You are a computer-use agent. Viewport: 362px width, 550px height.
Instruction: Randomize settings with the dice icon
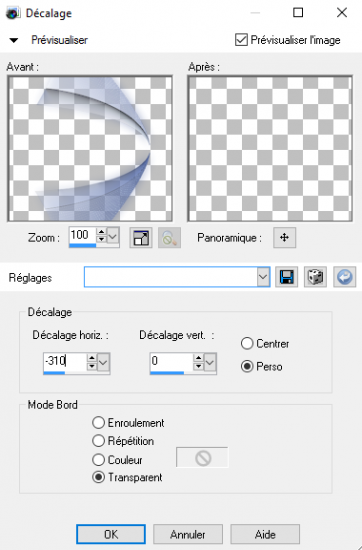(315, 277)
